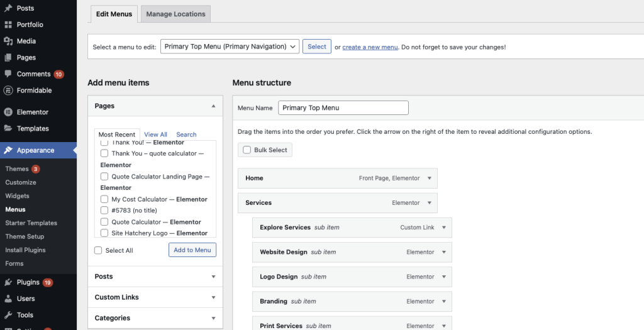
Task: Click the Menu Name text field
Action: [343, 108]
